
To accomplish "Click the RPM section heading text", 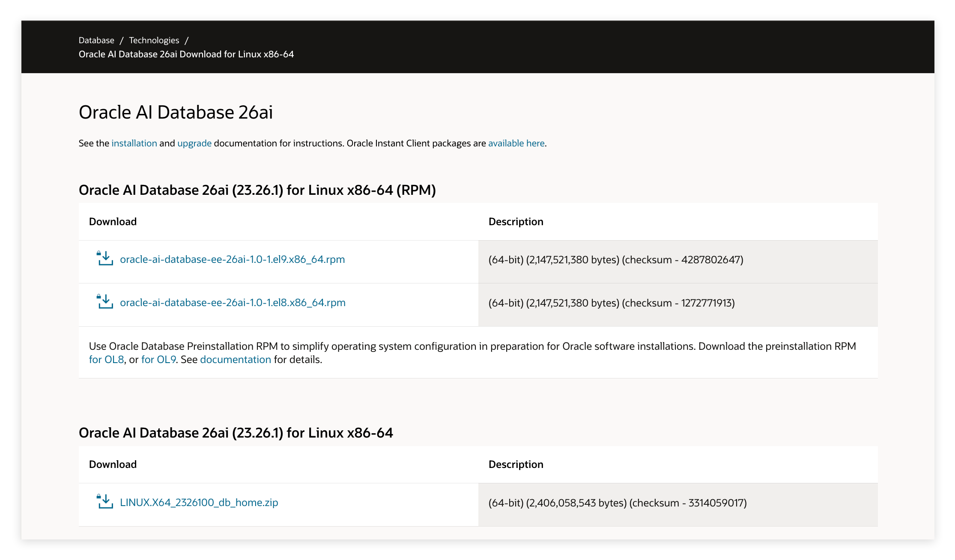I will coord(257,190).
